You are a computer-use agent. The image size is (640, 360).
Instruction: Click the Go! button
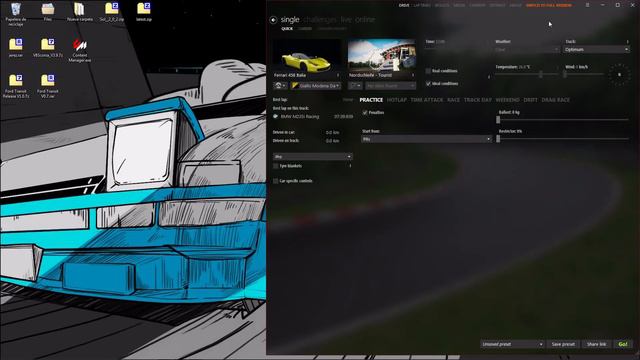(623, 344)
